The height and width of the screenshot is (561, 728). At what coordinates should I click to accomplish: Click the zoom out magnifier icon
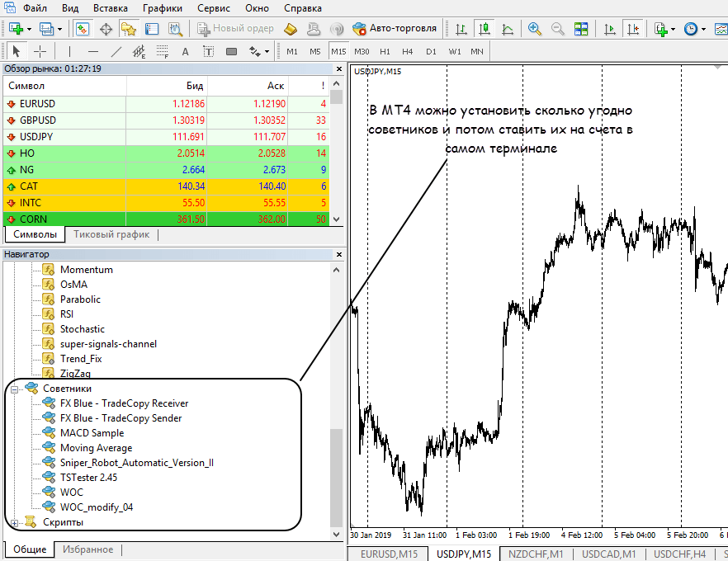pos(558,29)
